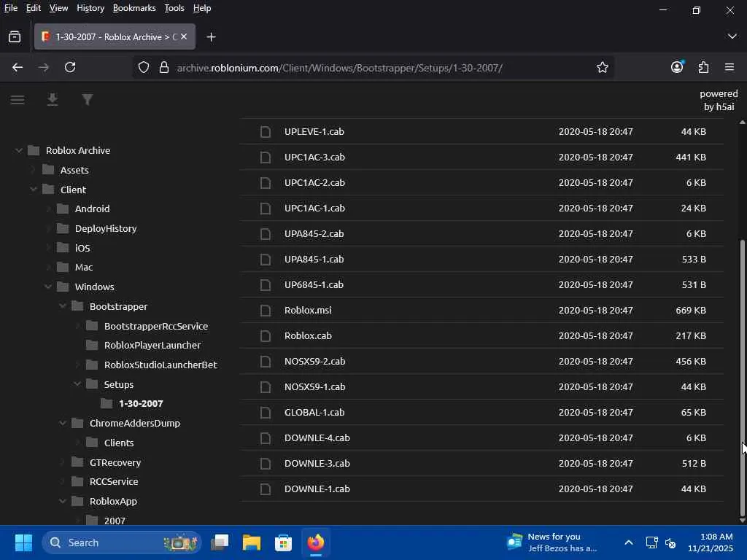Image resolution: width=747 pixels, height=560 pixels.
Task: Open the filter funnel icon
Action: point(88,99)
